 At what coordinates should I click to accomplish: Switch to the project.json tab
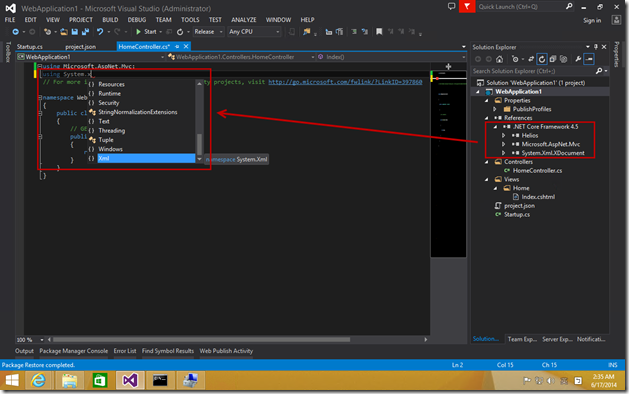81,47
